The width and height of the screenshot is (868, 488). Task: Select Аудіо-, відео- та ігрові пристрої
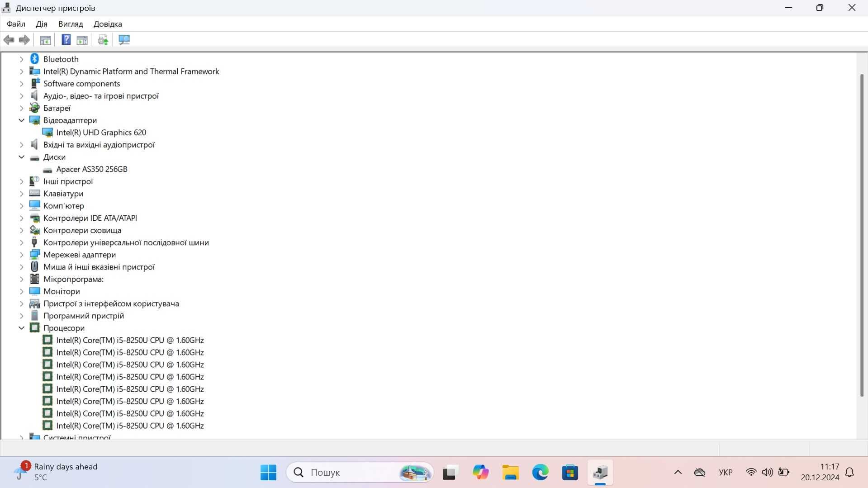click(x=101, y=96)
